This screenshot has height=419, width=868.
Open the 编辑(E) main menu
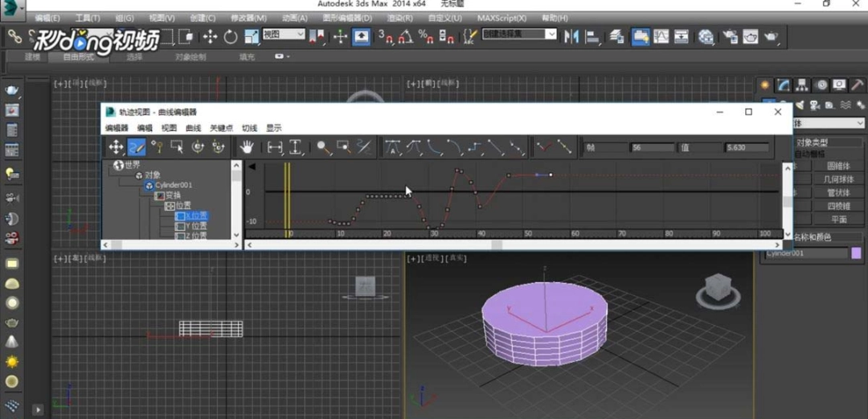[x=47, y=18]
